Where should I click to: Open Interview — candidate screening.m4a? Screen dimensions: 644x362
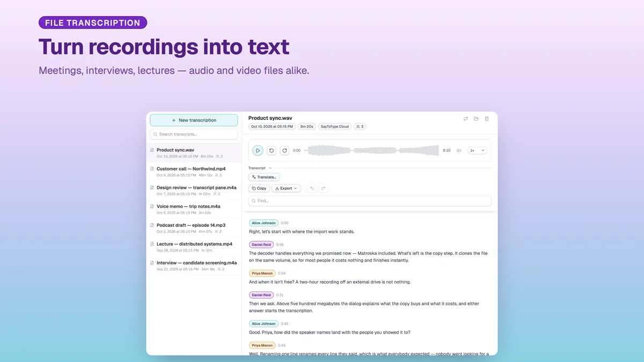[x=194, y=265]
